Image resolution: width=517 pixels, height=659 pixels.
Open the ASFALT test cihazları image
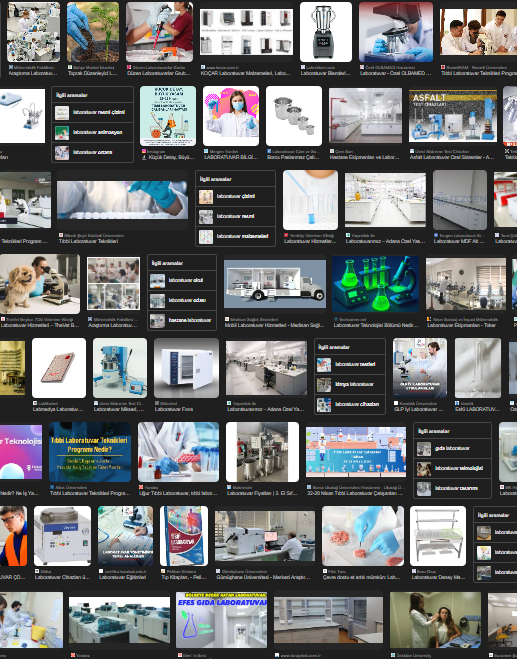[453, 116]
